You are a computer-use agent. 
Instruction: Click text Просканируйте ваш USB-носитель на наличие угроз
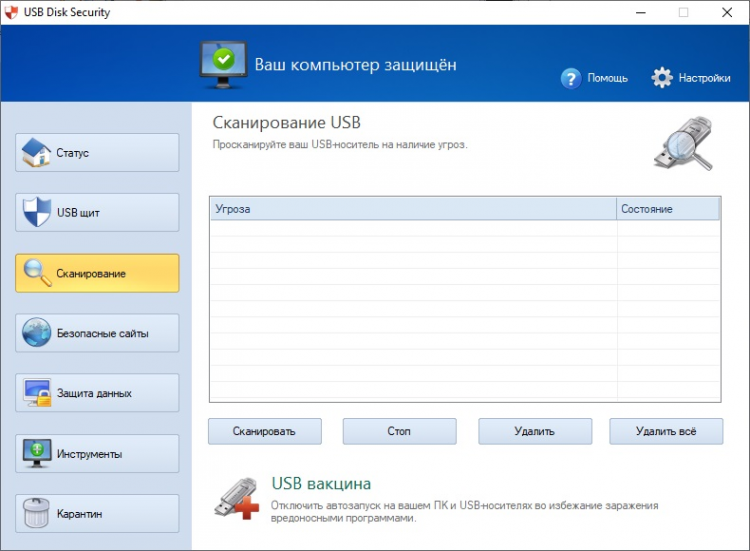(x=340, y=144)
